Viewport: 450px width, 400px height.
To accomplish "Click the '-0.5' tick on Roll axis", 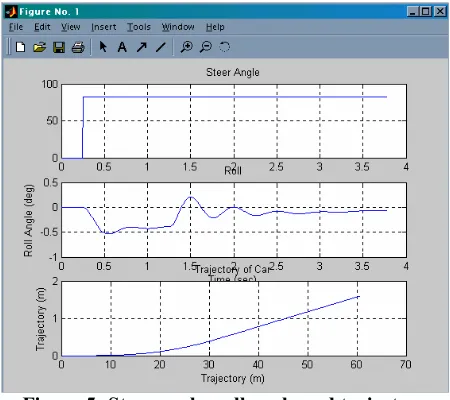I will pyautogui.click(x=49, y=232).
